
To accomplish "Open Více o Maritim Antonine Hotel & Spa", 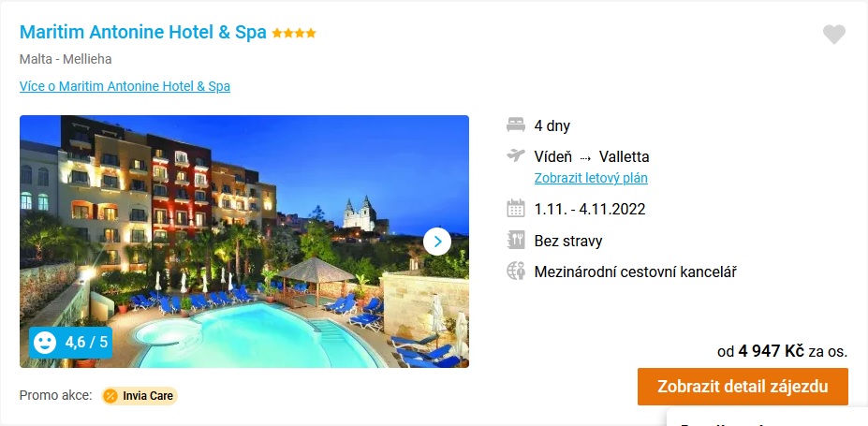I will 125,86.
